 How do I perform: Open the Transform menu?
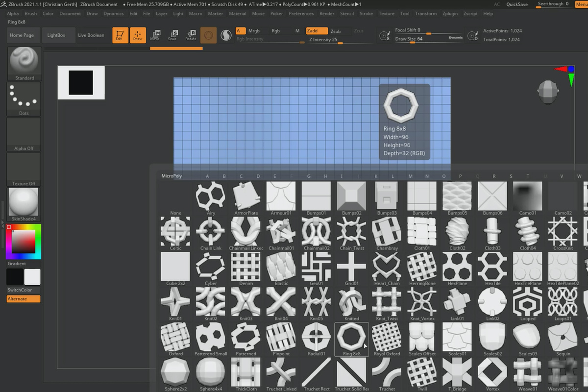coord(426,14)
